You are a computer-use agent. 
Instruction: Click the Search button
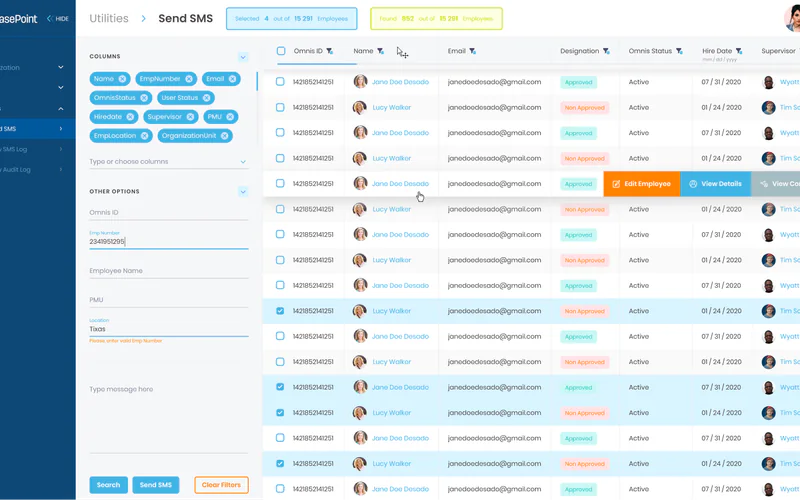click(109, 485)
